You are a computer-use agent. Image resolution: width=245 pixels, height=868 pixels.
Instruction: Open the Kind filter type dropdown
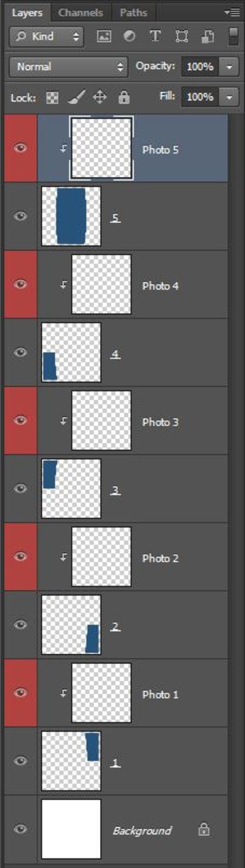coord(46,37)
